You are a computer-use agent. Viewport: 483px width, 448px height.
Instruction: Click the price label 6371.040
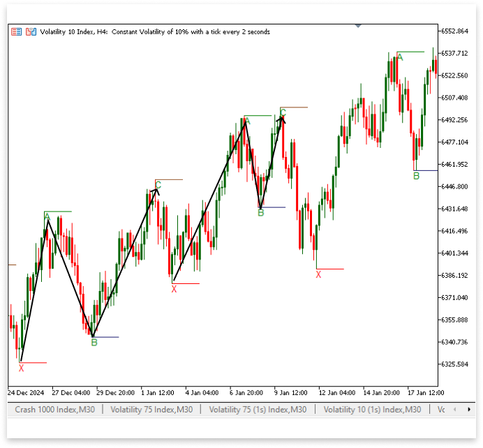pyautogui.click(x=454, y=297)
